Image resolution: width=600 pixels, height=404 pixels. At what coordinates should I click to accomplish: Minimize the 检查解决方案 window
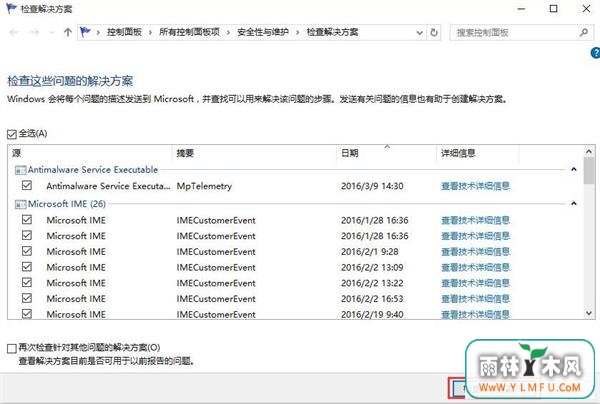tap(521, 8)
